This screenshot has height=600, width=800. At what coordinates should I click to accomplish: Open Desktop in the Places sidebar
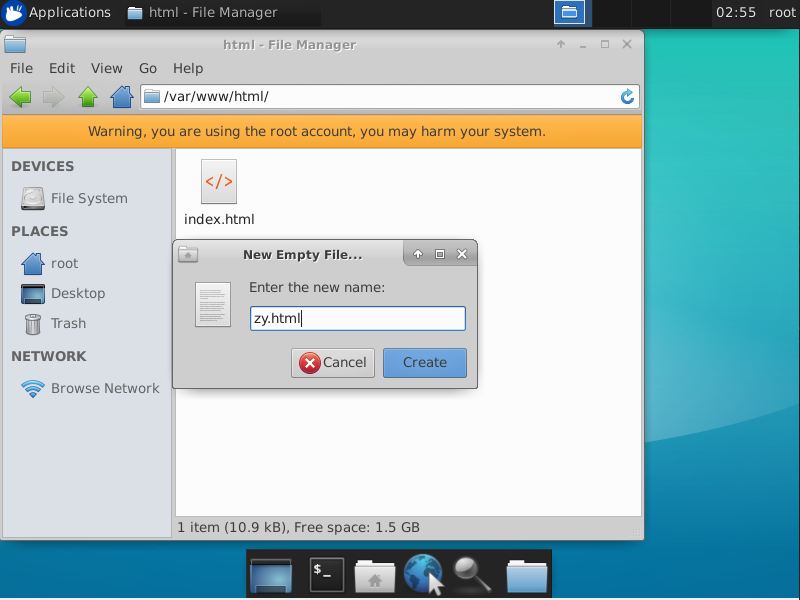(63, 294)
